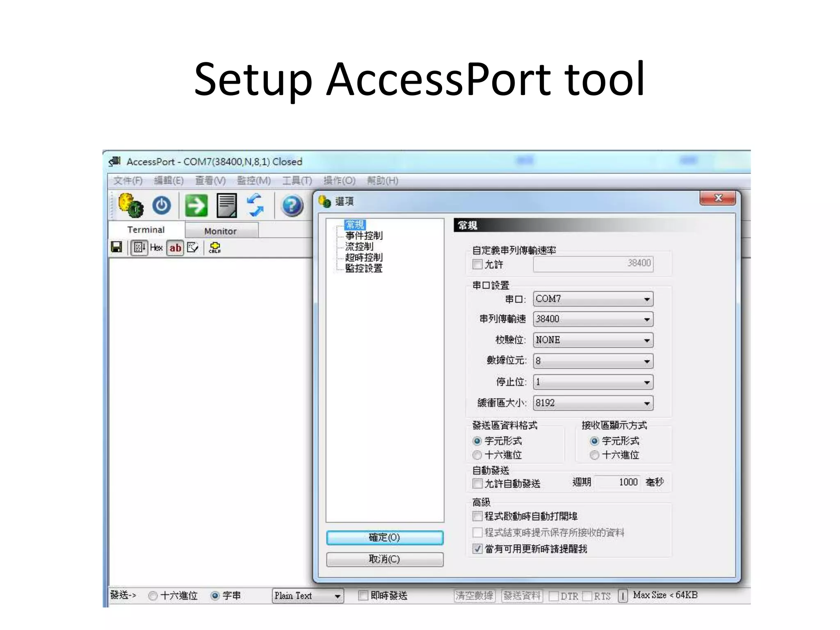Viewport: 840px width, 630px height.
Task: Close the options dialog with the X
Action: click(x=718, y=198)
